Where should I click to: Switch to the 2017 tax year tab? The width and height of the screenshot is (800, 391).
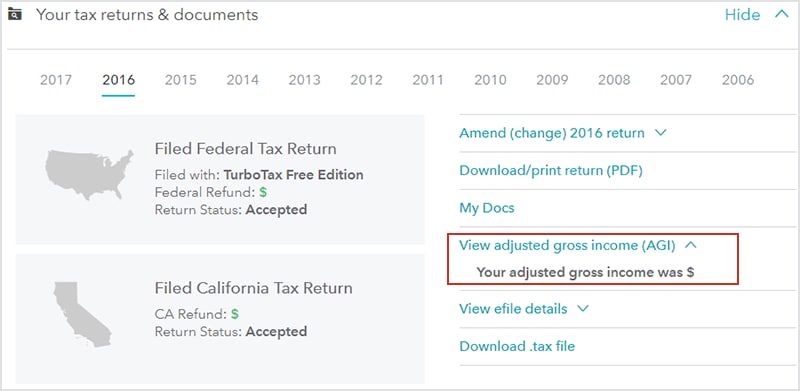tap(56, 80)
